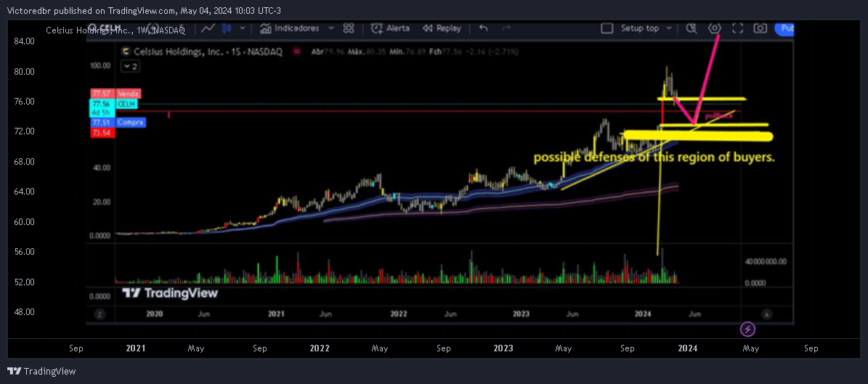The height and width of the screenshot is (384, 868).
Task: Click the 2024 label on outer time axis
Action: click(x=688, y=348)
